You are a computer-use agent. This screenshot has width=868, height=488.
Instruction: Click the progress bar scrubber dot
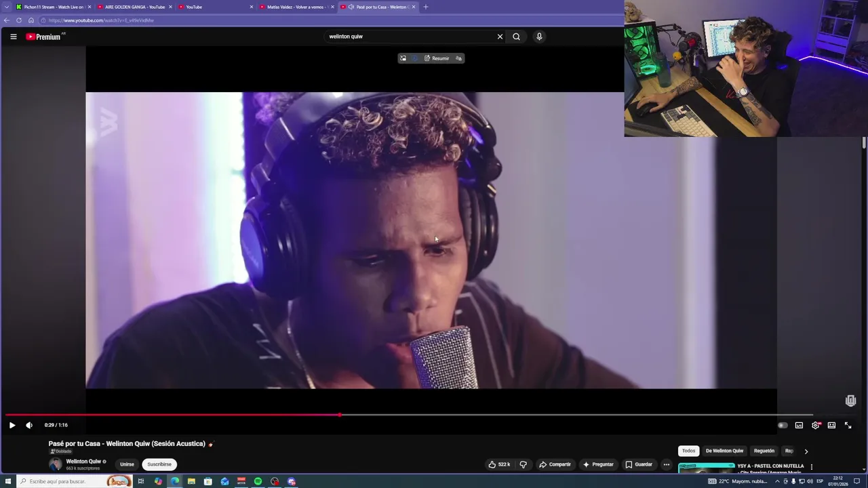point(340,415)
